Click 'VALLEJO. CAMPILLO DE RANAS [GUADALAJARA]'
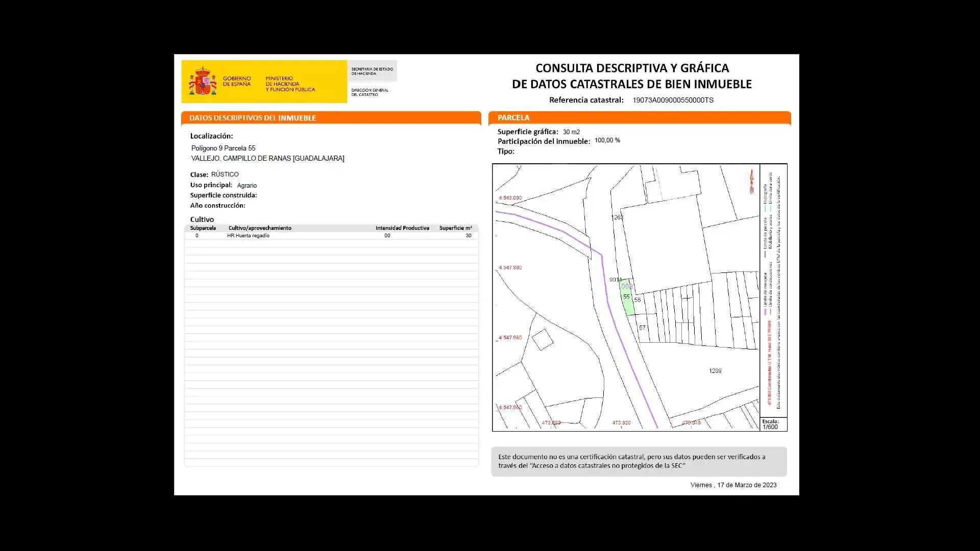Screen dimensions: 980x551 [x=267, y=159]
